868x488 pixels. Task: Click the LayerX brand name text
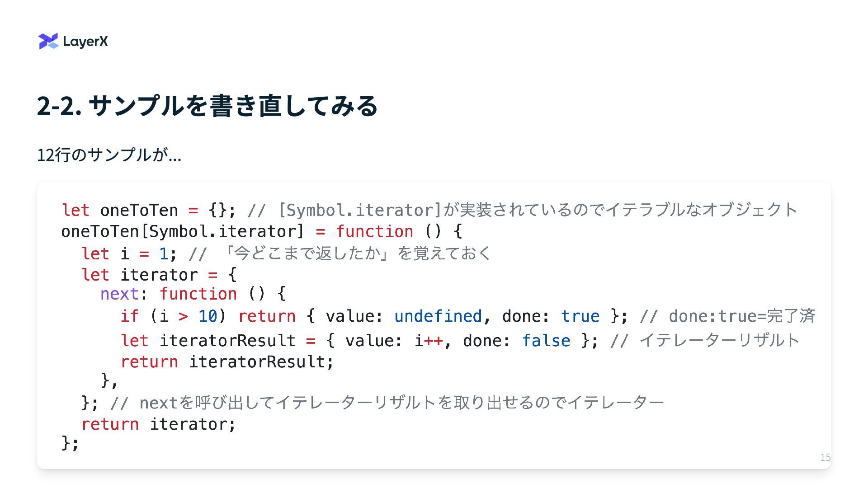(x=85, y=42)
